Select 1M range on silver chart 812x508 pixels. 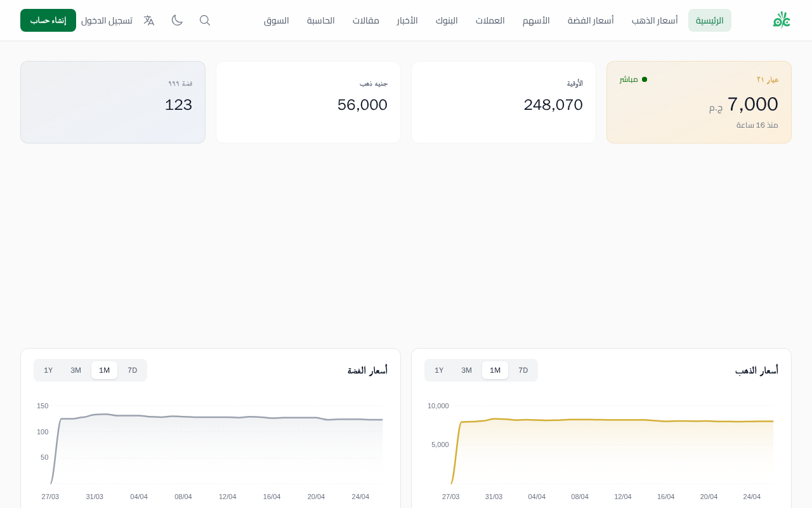pyautogui.click(x=104, y=370)
